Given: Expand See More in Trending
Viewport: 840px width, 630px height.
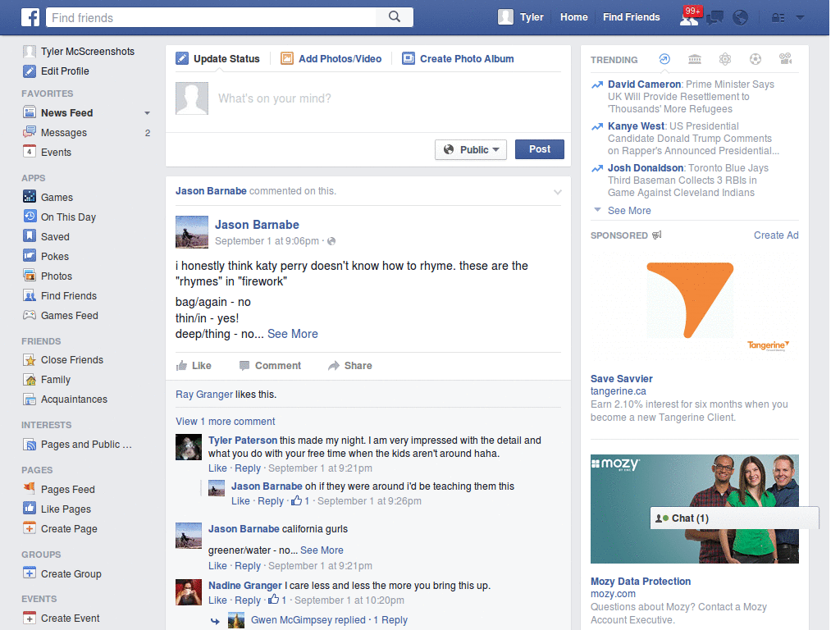Looking at the screenshot, I should point(629,211).
